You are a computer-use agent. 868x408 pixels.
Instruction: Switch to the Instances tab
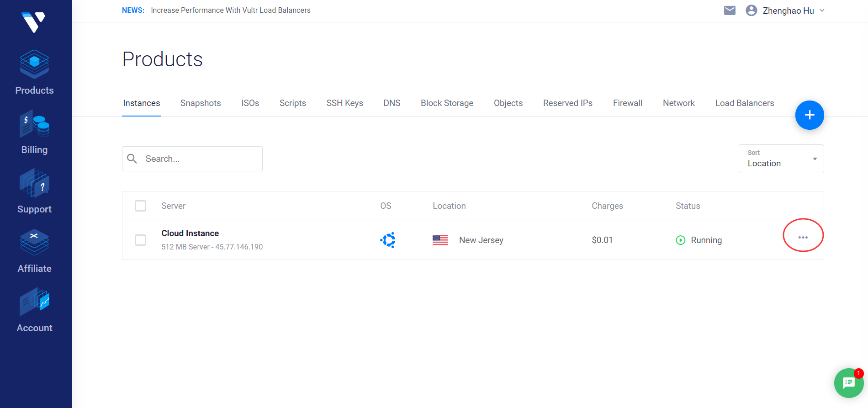pyautogui.click(x=142, y=103)
